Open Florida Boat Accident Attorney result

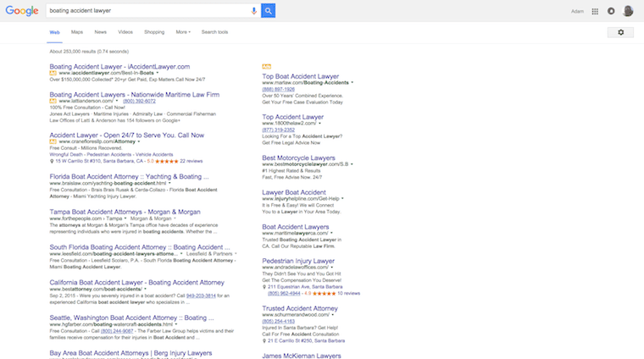coord(129,176)
